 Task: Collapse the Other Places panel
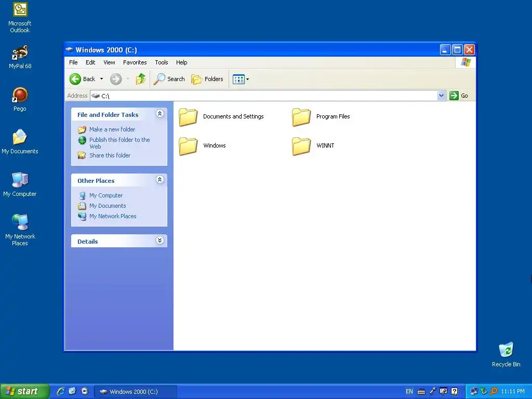(x=160, y=179)
